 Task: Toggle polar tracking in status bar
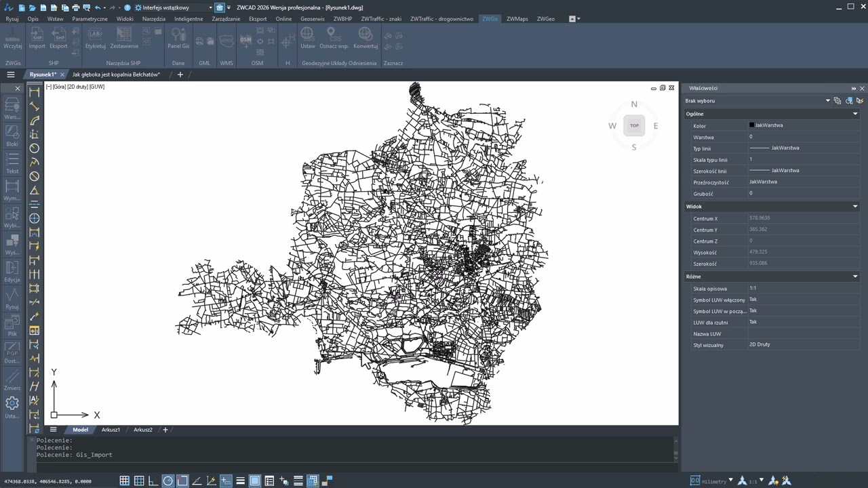[167, 481]
